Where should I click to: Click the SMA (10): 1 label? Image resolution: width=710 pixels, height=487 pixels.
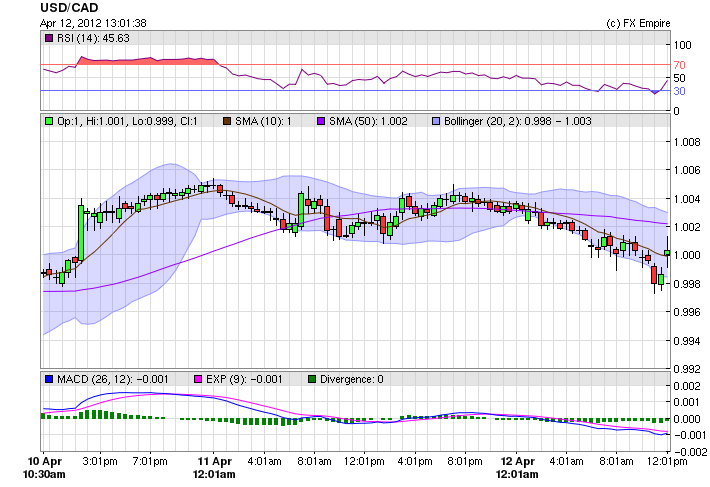click(x=264, y=121)
